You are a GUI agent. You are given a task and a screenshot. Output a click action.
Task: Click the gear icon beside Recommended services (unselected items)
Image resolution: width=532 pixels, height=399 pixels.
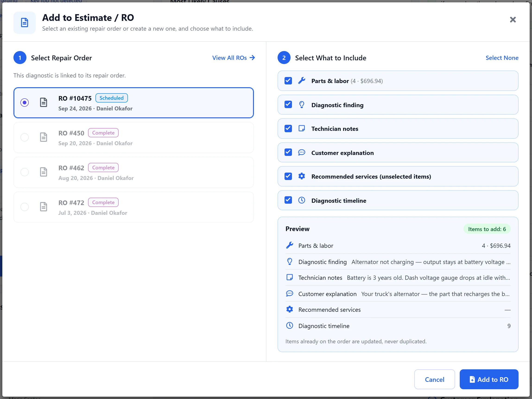coord(302,176)
